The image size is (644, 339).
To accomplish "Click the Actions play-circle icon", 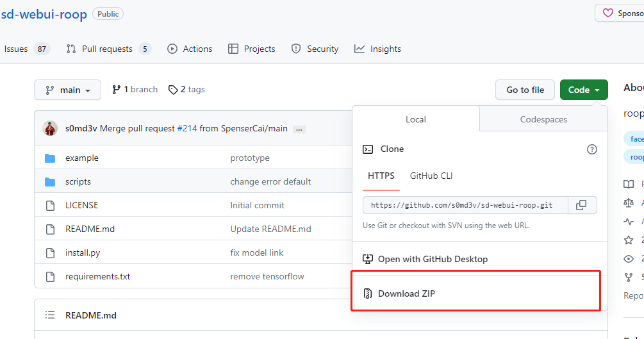I will pos(172,49).
